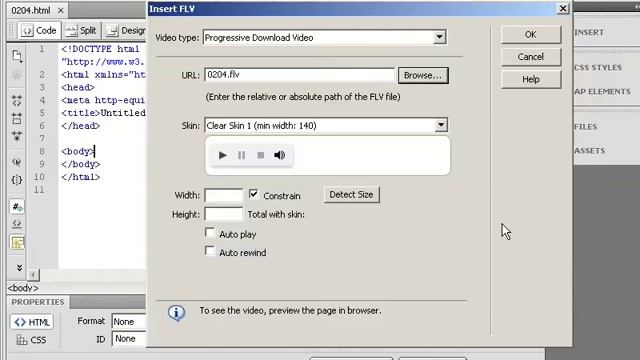Switch to Design view

tap(125, 31)
